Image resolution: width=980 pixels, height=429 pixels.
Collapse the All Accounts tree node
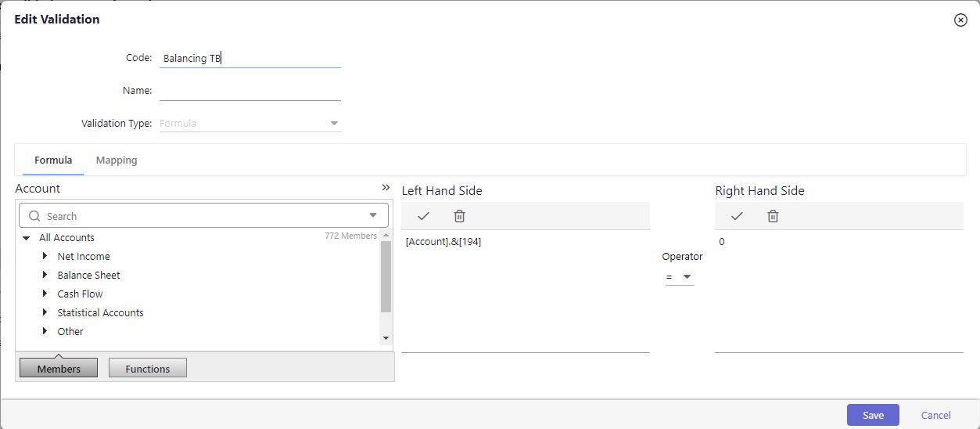pos(27,238)
